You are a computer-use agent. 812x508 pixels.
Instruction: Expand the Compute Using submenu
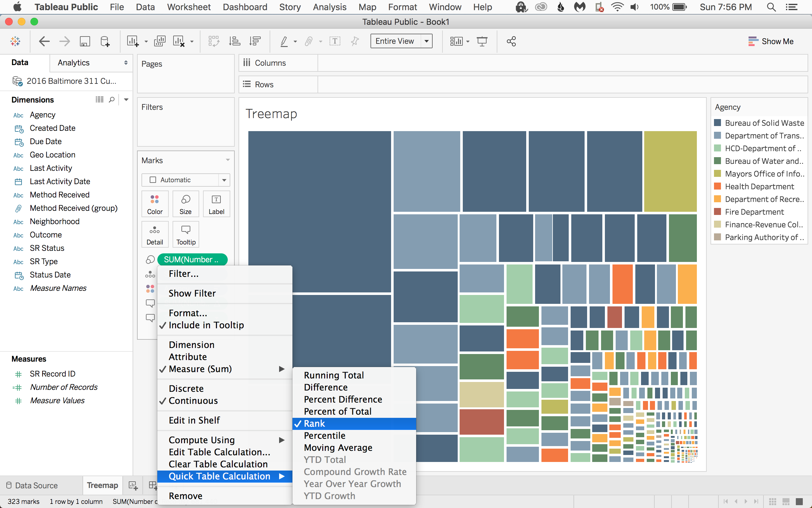(x=225, y=440)
